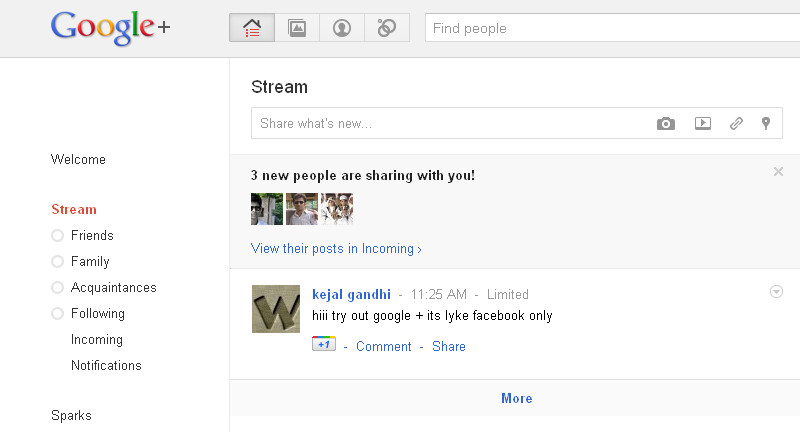Add location using the pin icon
Image resolution: width=800 pixels, height=432 pixels.
click(766, 123)
